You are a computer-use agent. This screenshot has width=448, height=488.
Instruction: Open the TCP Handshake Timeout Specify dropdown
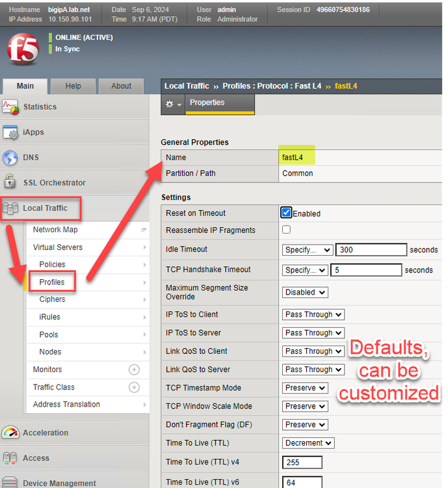coord(305,270)
